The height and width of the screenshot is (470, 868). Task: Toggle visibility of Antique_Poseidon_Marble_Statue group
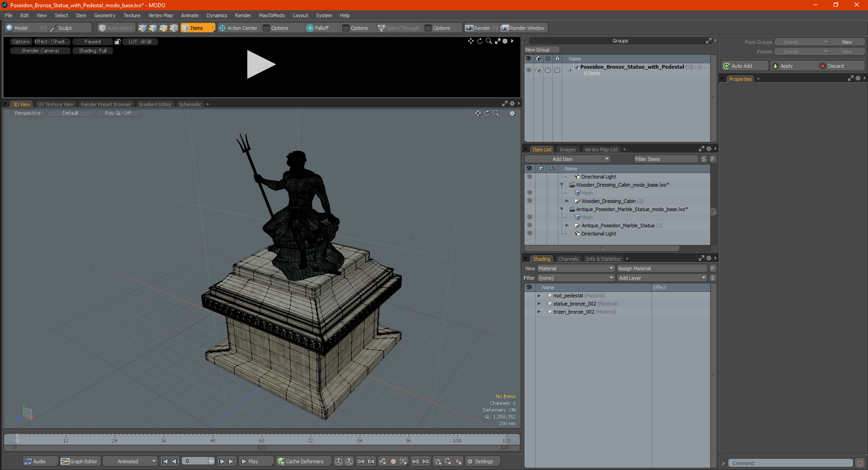(529, 226)
